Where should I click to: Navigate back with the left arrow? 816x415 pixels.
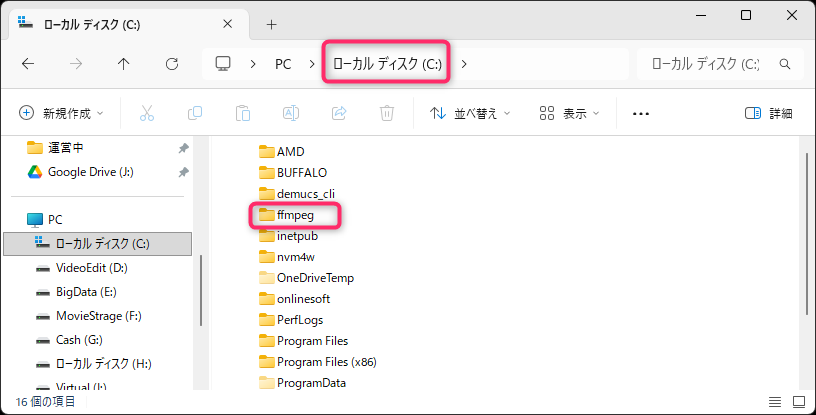(x=28, y=64)
